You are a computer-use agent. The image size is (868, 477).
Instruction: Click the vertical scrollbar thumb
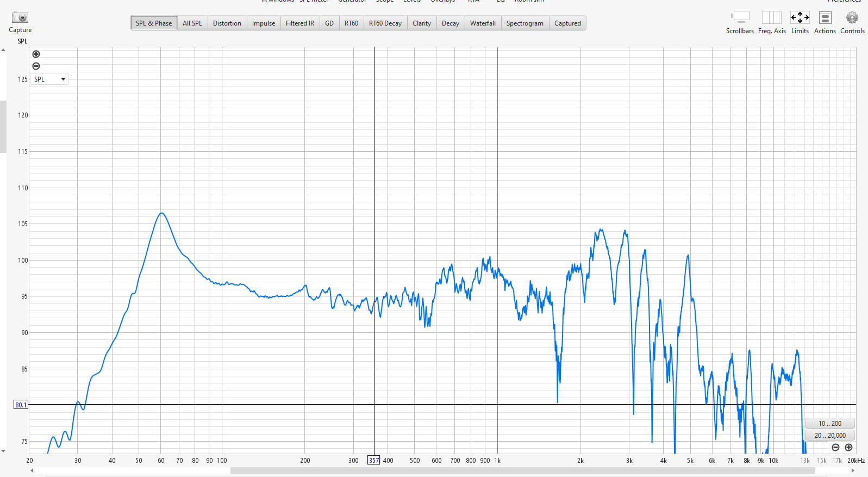[3, 126]
